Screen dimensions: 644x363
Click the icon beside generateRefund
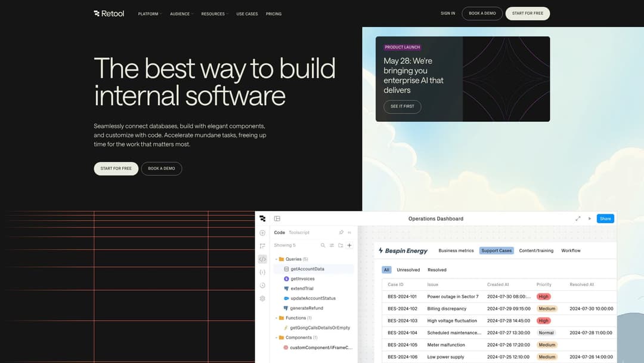point(286,308)
